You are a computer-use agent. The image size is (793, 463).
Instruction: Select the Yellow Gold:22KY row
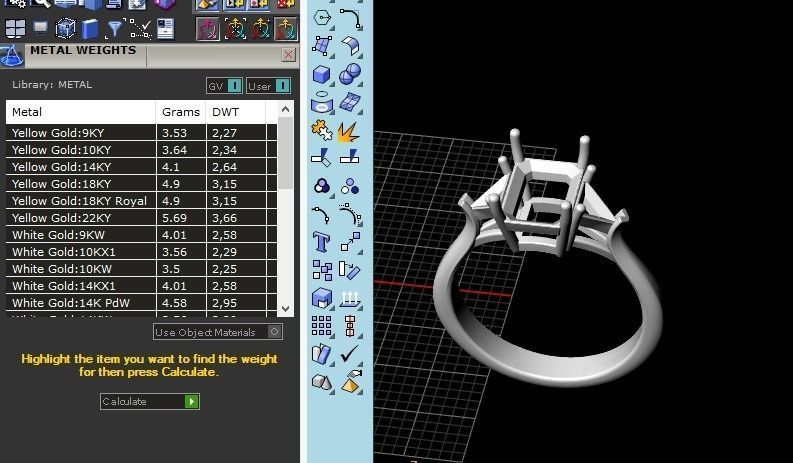coord(141,218)
